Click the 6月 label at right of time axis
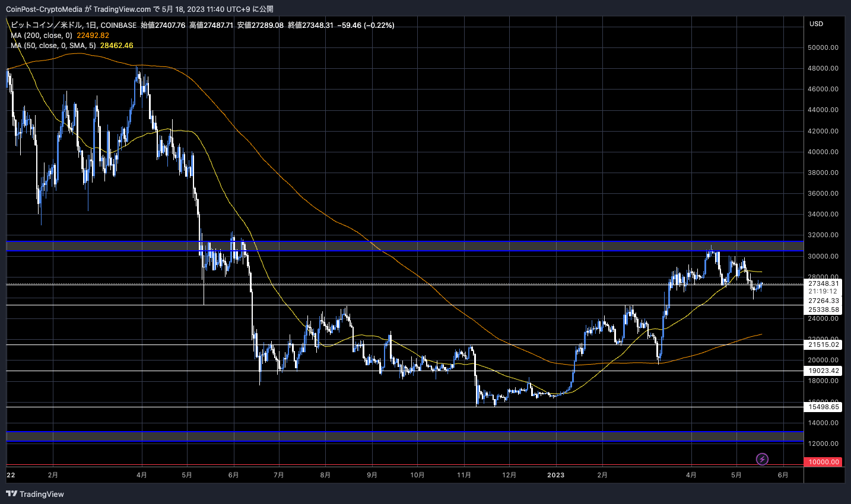 coord(783,475)
